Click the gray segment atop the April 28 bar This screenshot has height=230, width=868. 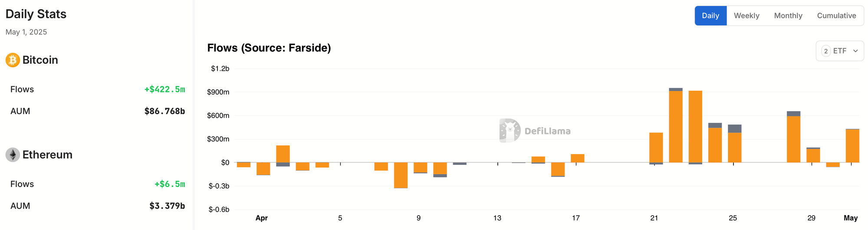793,114
